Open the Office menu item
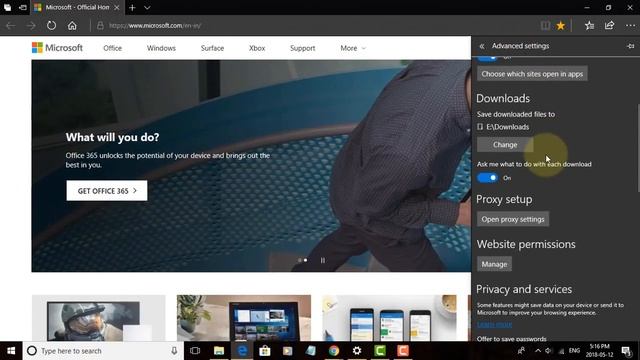 (112, 48)
